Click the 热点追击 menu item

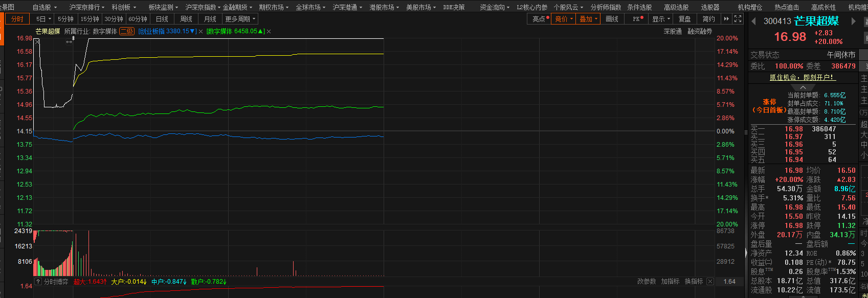pyautogui.click(x=787, y=7)
